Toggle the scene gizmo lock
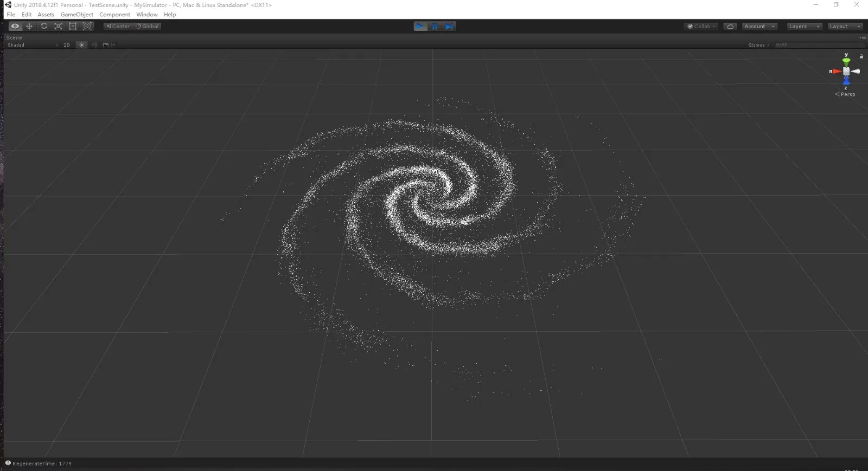868x471 pixels. click(861, 56)
